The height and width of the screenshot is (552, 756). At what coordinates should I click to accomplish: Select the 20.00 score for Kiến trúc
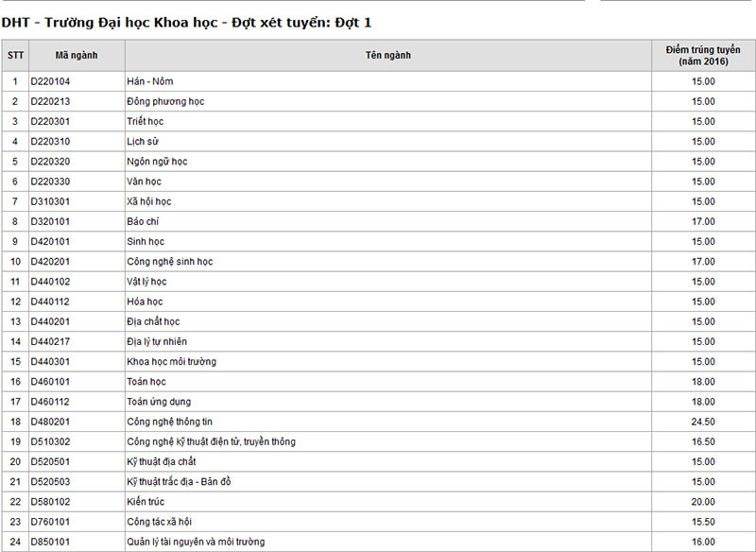point(703,502)
